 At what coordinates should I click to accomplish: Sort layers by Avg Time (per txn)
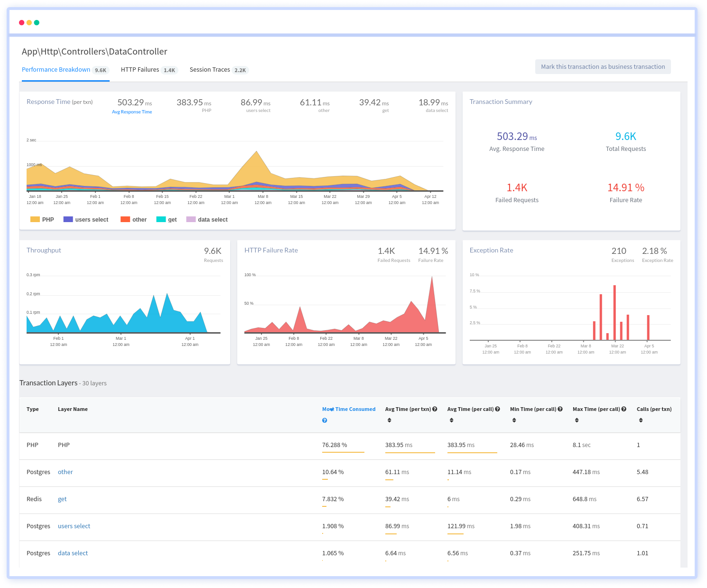tap(389, 420)
